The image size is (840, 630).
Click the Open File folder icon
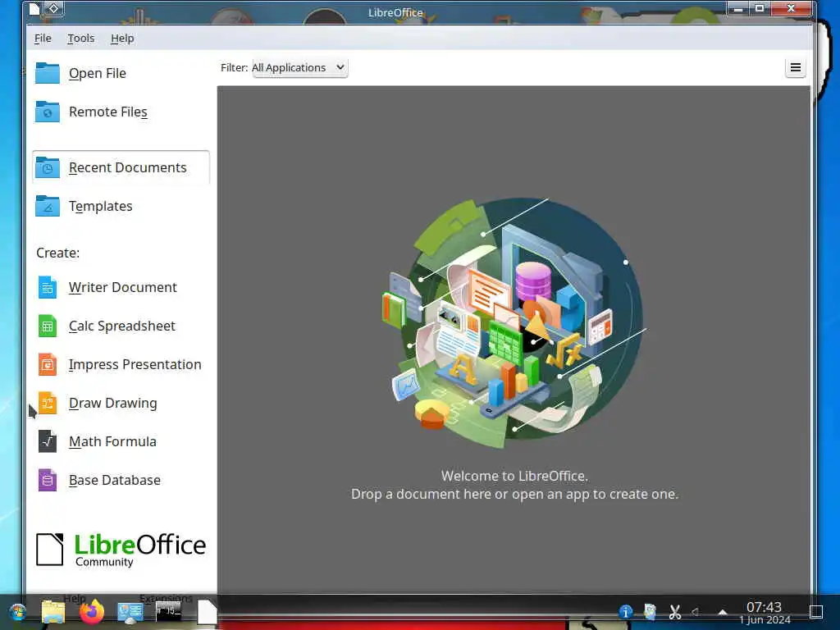tap(47, 73)
